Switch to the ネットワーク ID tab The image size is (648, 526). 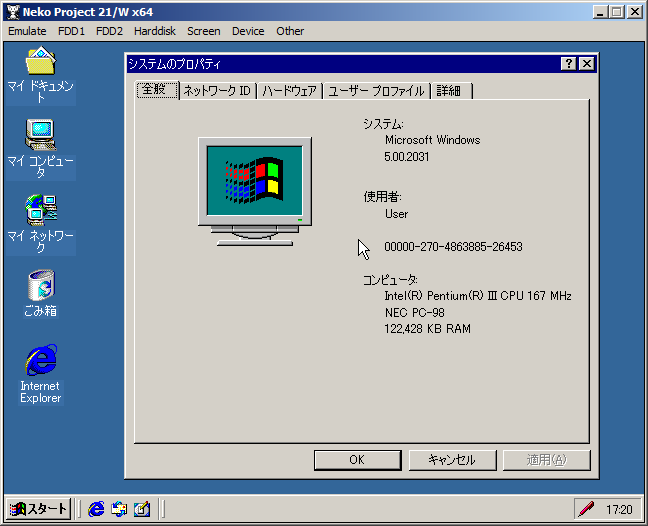pyautogui.click(x=216, y=91)
